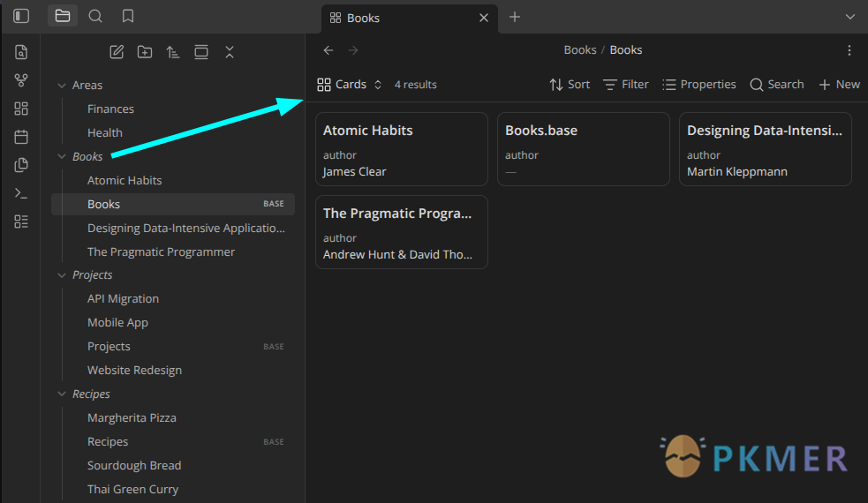Screen dimensions: 868x503
Task: Open the Designing Data-Intensi... card
Action: 765,149
